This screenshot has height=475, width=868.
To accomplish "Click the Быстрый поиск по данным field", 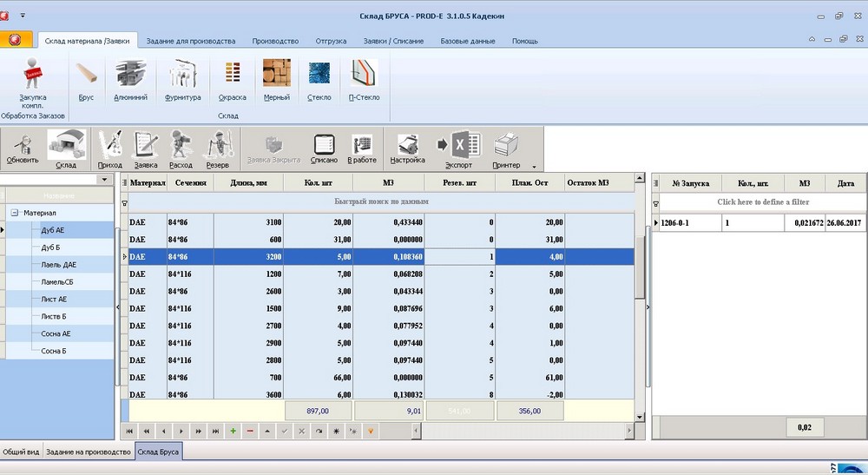I will click(x=382, y=201).
